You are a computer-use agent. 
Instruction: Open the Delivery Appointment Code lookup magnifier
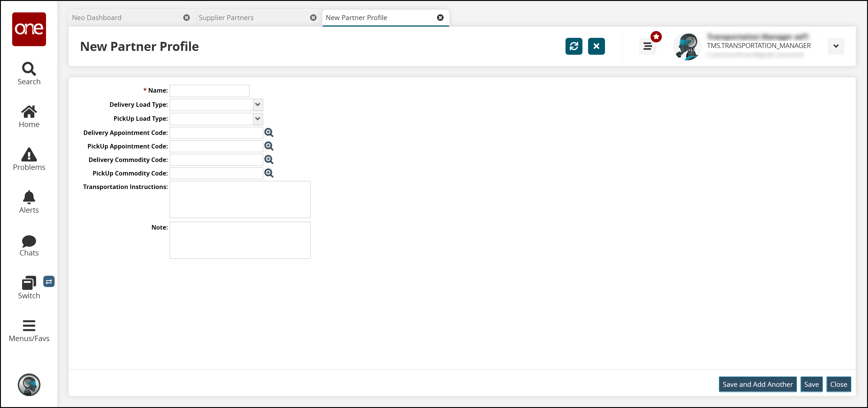(269, 133)
